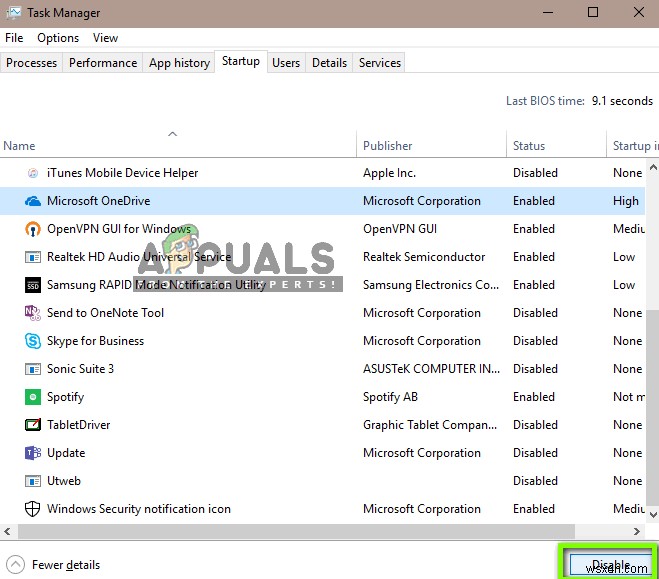Viewport: 659px width, 579px height.
Task: Click the High startup impact value
Action: [x=626, y=201]
